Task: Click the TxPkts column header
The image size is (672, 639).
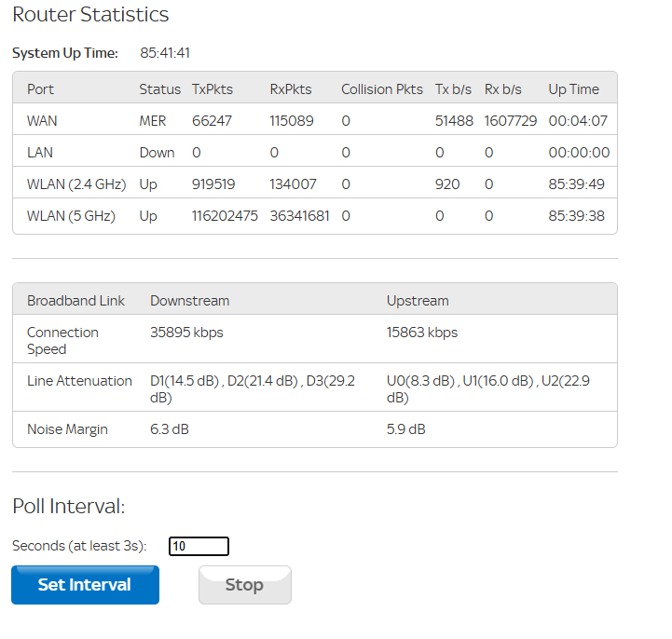Action: [x=213, y=89]
